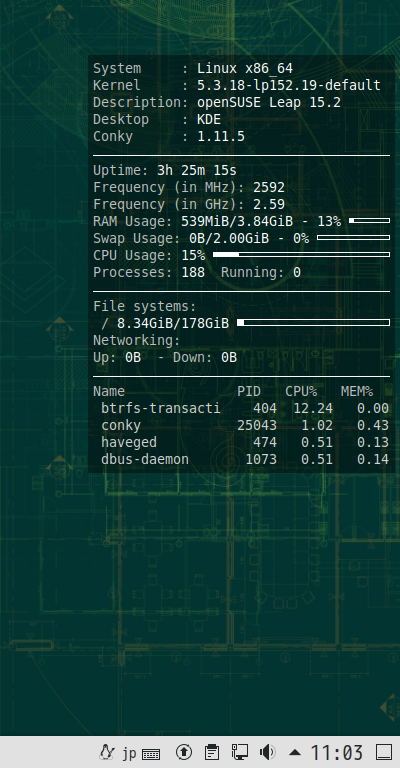Viewport: 400px width, 768px height.
Task: Click the frequency value 2592
Action: [x=269, y=188]
